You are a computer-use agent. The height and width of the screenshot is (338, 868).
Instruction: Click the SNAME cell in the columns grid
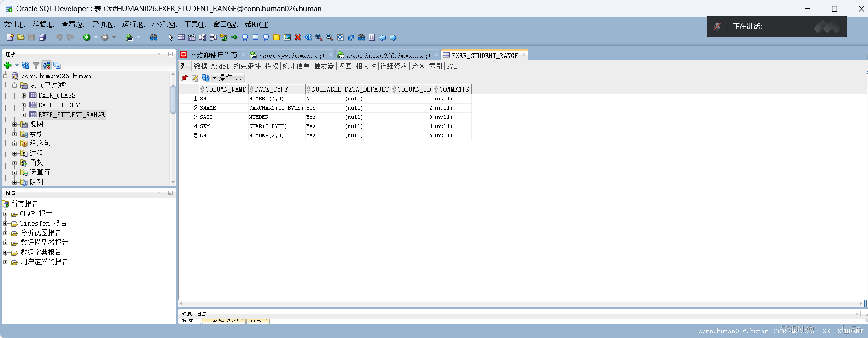click(224, 108)
